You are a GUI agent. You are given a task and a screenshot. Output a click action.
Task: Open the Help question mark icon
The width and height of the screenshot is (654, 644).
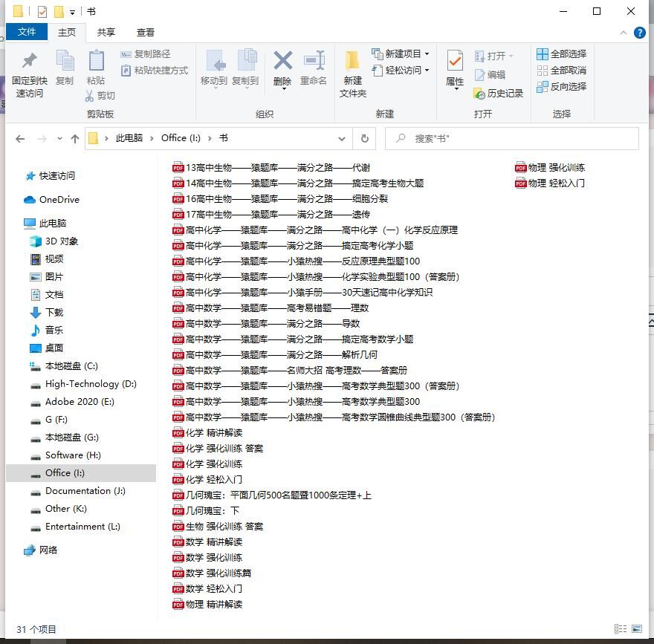pos(639,33)
